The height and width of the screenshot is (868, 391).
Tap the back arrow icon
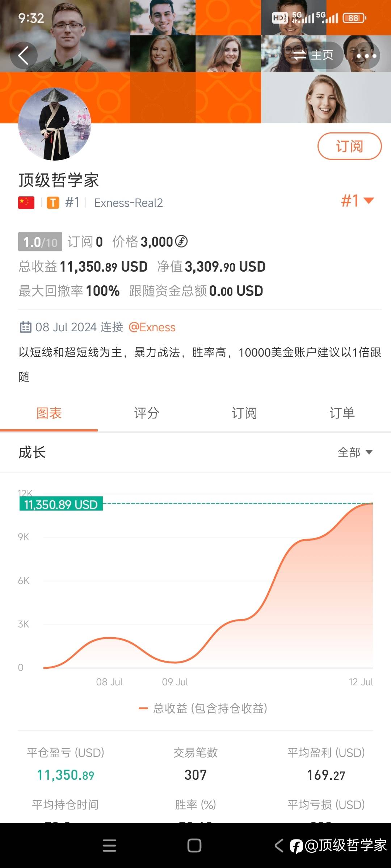click(24, 56)
